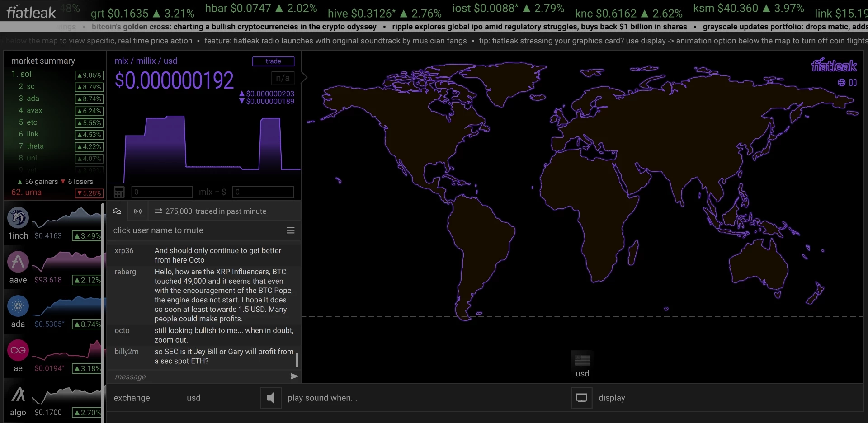Click the fiatleak logo in the top bar
This screenshot has width=868, height=423.
point(31,12)
